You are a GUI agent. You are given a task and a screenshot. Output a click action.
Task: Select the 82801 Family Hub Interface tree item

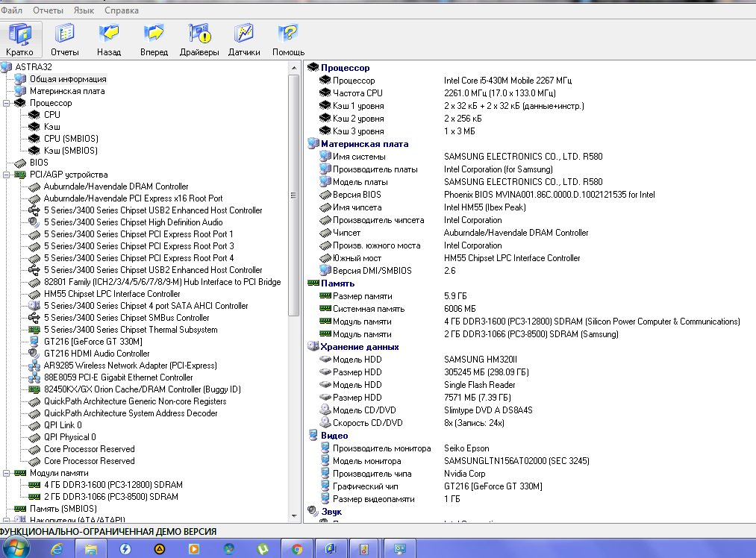(x=163, y=282)
